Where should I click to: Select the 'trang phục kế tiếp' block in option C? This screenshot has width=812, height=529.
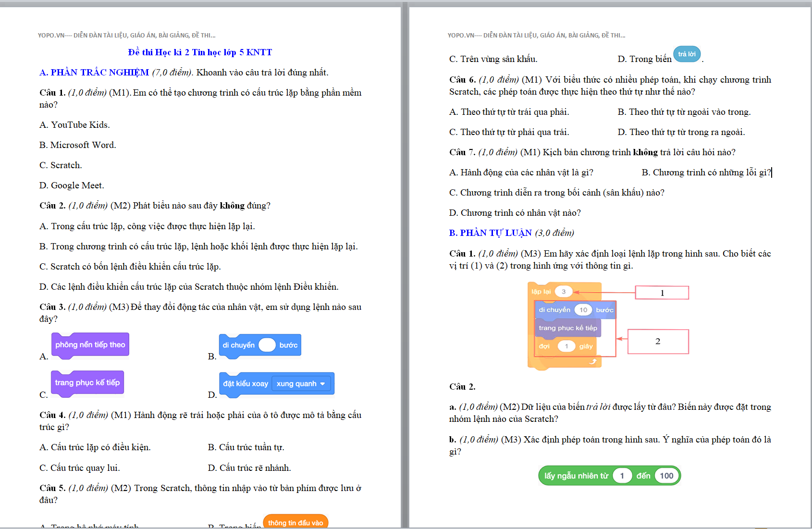[87, 382]
